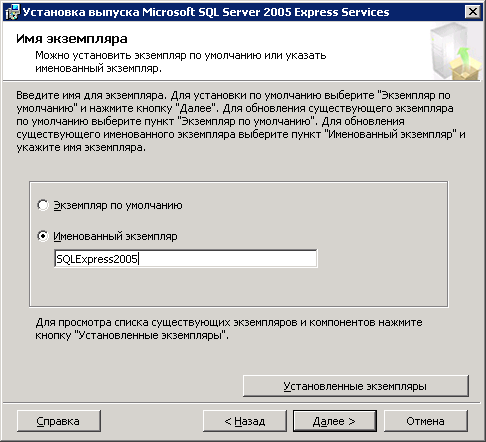Continue with the "Далее >" button

coord(335,421)
